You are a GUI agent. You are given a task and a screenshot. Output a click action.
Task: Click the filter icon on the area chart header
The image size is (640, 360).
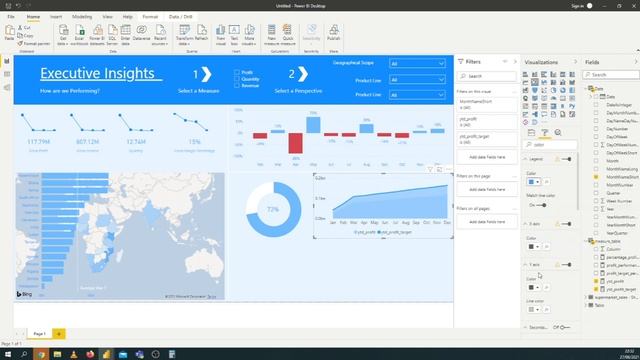(x=430, y=169)
